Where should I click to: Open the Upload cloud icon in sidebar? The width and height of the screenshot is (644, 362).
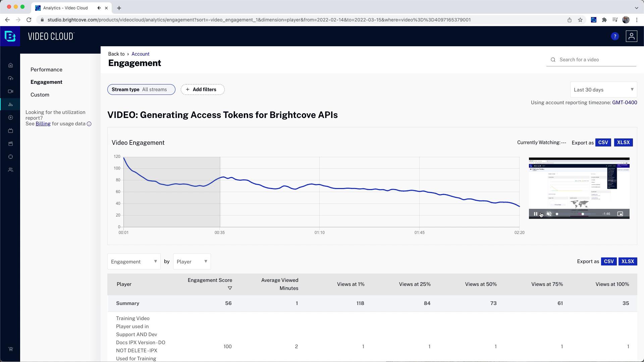point(10,78)
